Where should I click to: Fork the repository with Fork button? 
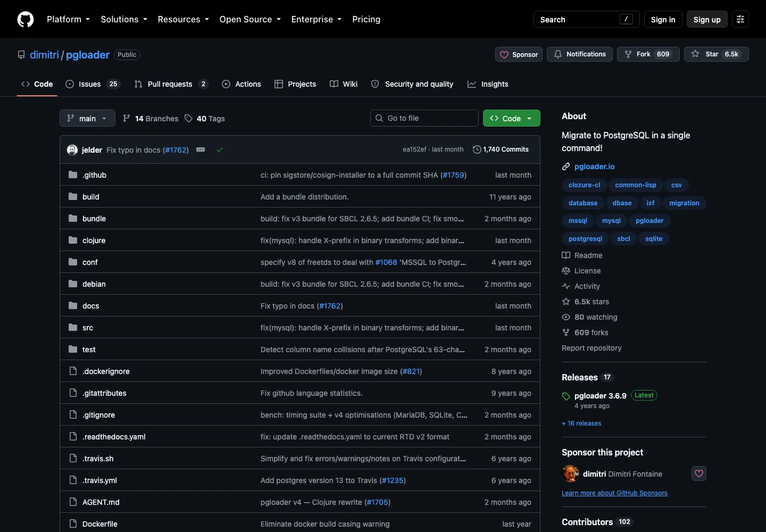(x=648, y=54)
